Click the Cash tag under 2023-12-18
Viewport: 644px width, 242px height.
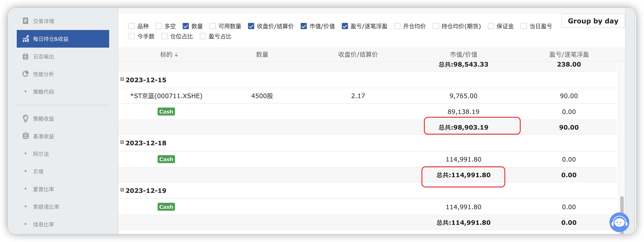(166, 159)
